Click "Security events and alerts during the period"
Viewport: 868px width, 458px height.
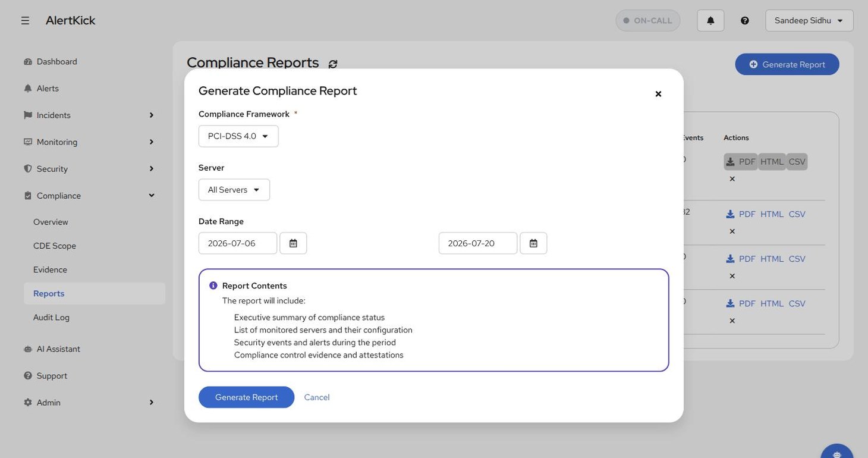[x=315, y=343]
